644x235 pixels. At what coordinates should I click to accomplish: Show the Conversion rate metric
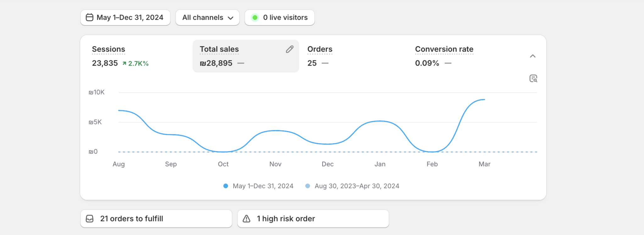click(x=444, y=49)
